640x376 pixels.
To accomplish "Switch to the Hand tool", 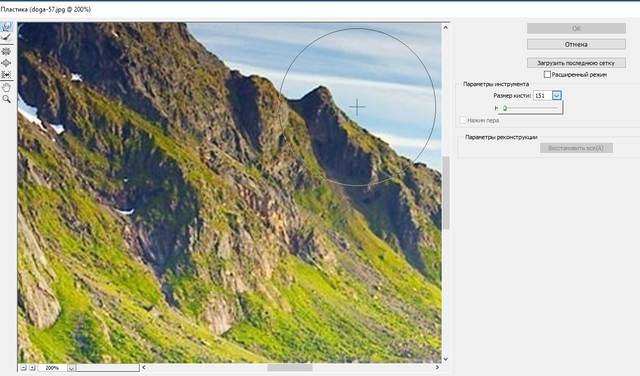I will 7,87.
